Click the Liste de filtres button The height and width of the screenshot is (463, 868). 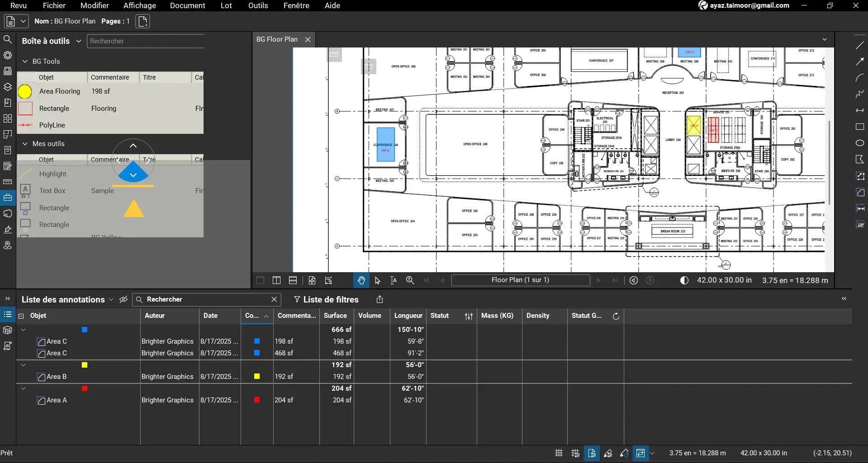pos(326,299)
